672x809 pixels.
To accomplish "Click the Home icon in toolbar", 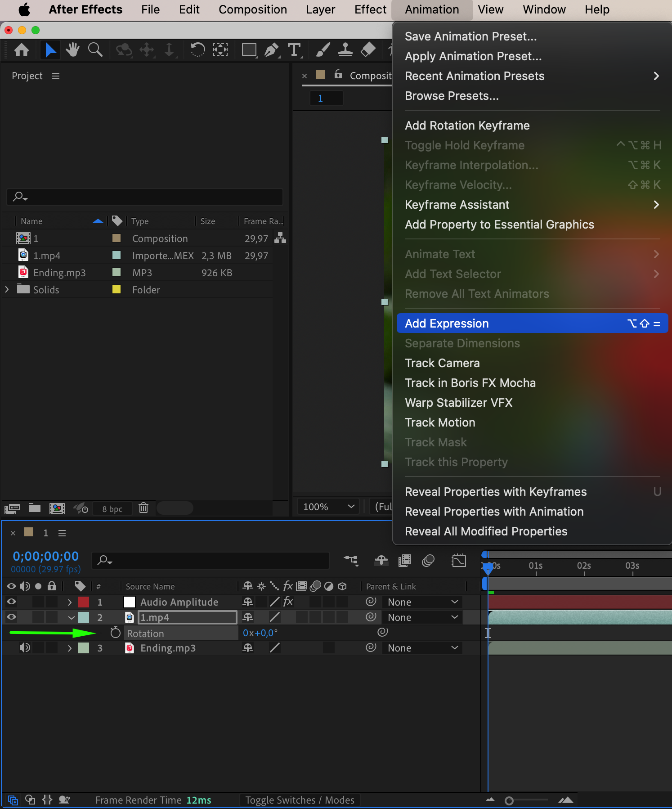I will tap(22, 50).
